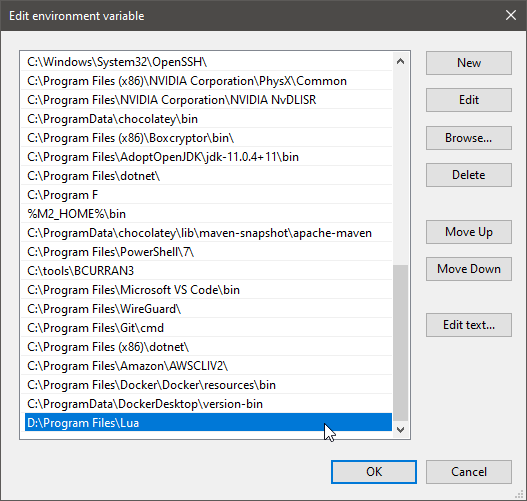
Task: Click the Move Down button
Action: click(469, 269)
